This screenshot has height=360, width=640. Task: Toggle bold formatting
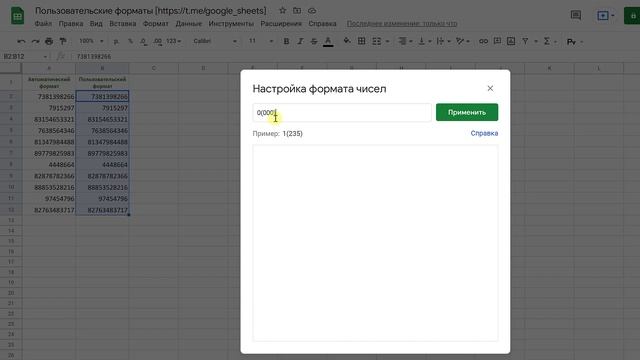tap(286, 41)
